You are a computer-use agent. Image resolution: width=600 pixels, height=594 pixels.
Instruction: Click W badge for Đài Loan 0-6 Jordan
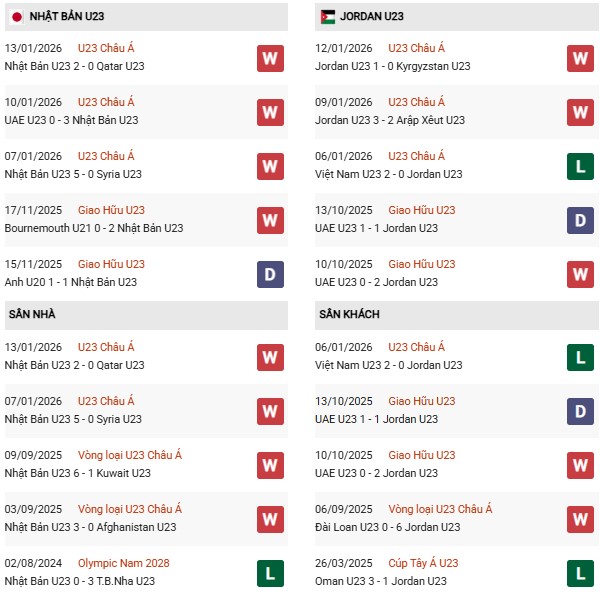[x=581, y=519]
